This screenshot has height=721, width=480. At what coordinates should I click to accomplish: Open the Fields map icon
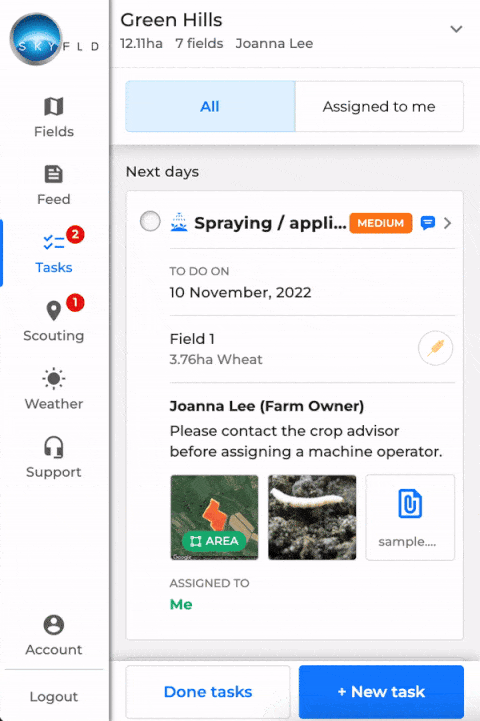point(54,107)
